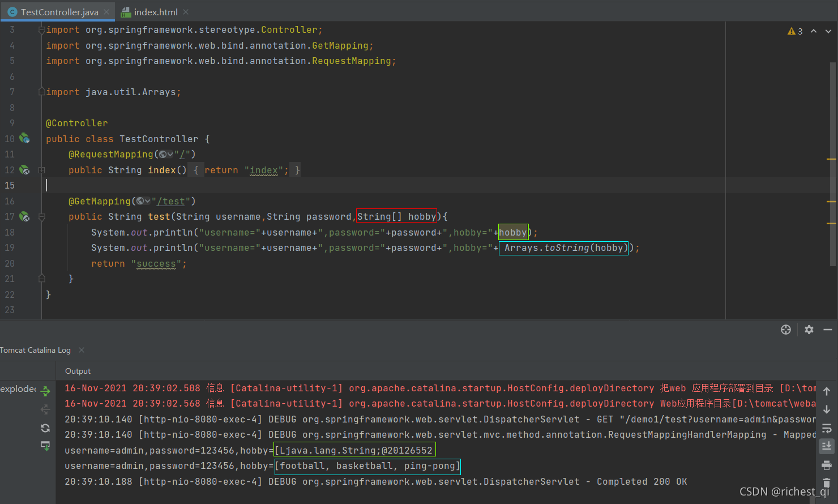Click "String[] hobby" parameter in test method
Viewport: 838px width, 504px height.
coord(396,216)
